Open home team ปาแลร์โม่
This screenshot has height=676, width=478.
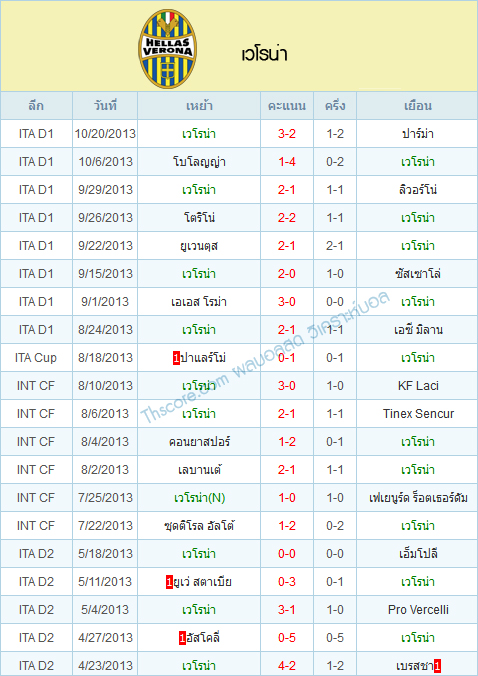click(x=203, y=358)
